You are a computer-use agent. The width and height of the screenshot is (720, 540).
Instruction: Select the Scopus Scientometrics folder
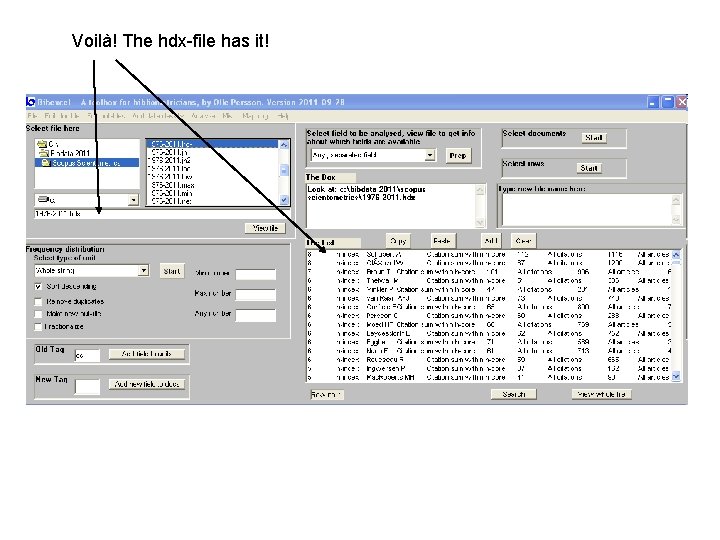(86, 163)
